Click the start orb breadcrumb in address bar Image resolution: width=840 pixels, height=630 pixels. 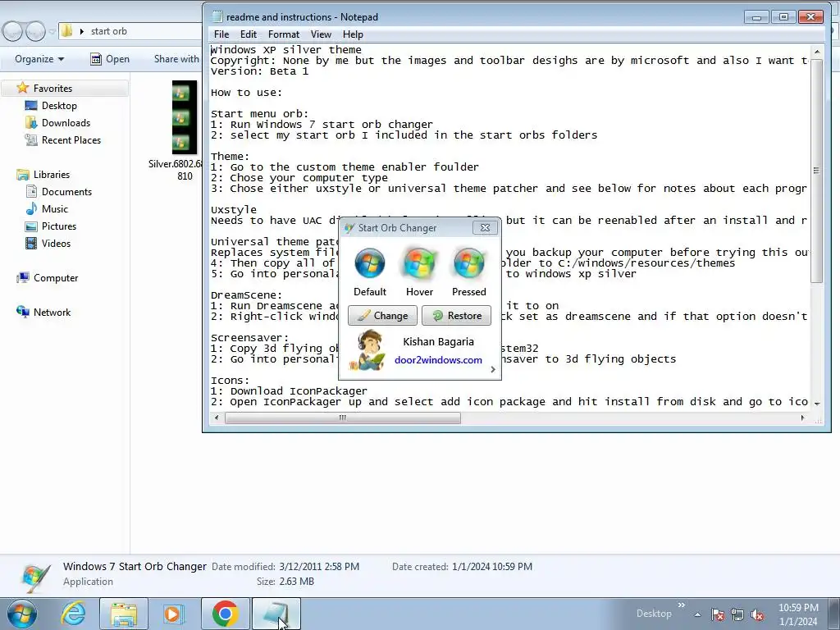[x=109, y=31]
